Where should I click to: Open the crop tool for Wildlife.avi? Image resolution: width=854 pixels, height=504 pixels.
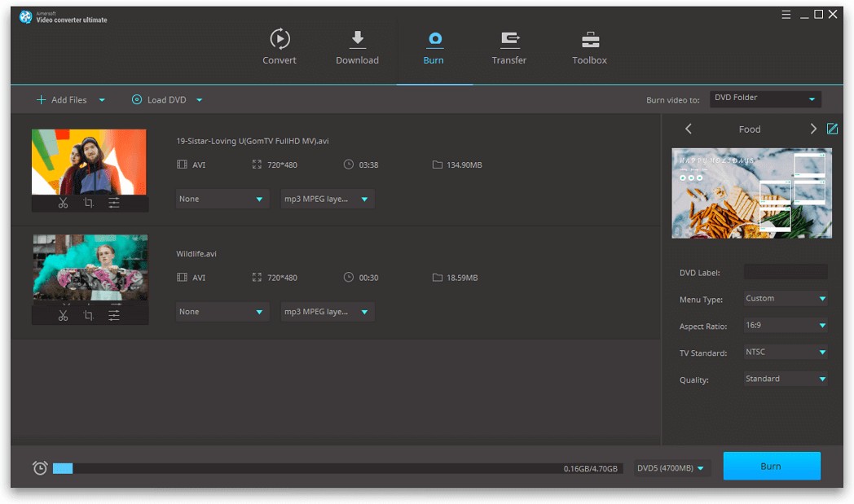90,315
